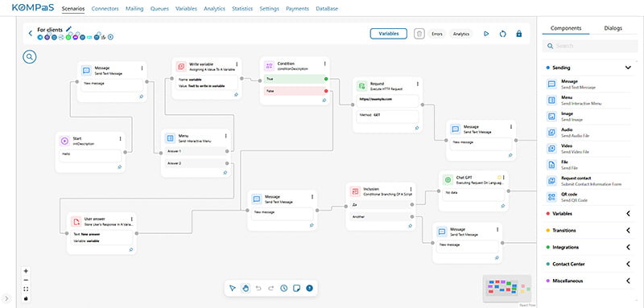Toggle the scenario lock in the header
Screen dimensions: 644x308
(x=518, y=34)
